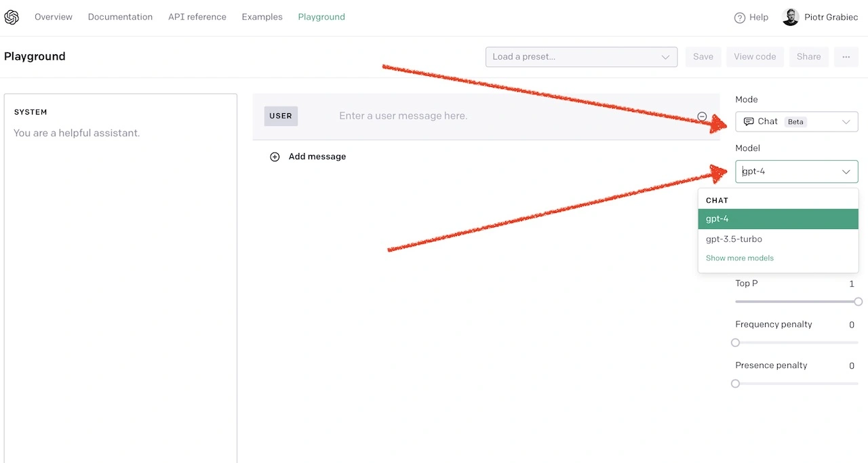
Task: Click the Save button
Action: coord(703,57)
